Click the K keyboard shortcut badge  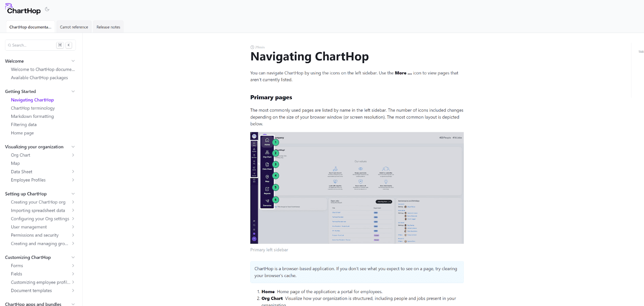[69, 45]
